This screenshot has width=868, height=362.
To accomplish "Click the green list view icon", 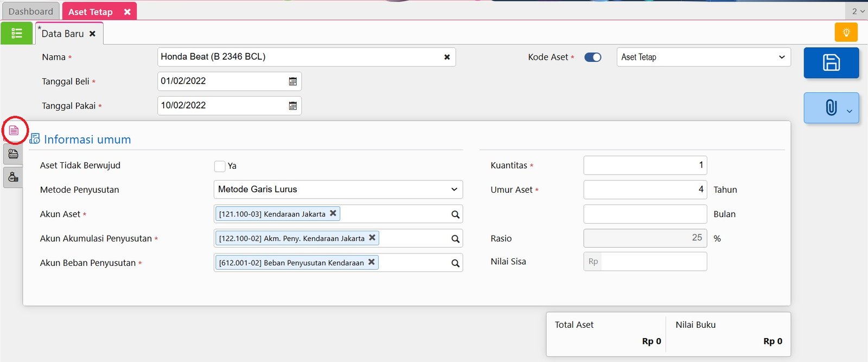I will [17, 33].
